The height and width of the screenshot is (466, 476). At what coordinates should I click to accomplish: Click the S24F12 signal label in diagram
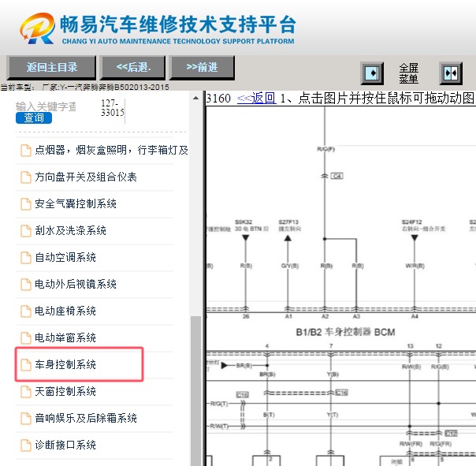click(411, 222)
